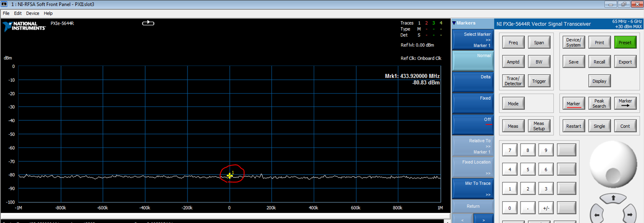Click the green Preset button

pyautogui.click(x=625, y=42)
